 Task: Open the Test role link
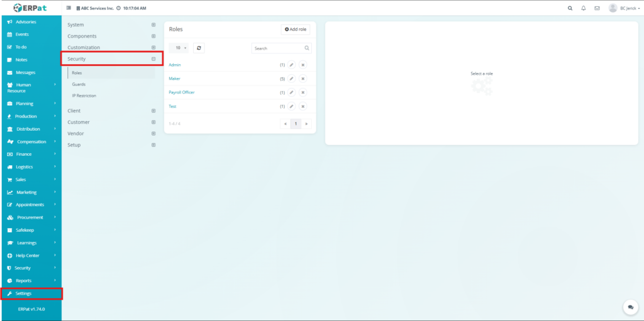click(x=172, y=106)
